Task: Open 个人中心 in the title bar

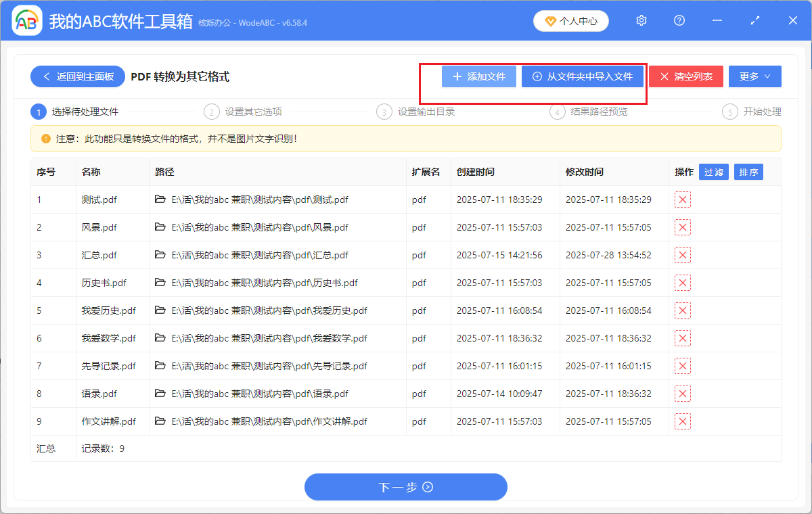Action: click(570, 20)
